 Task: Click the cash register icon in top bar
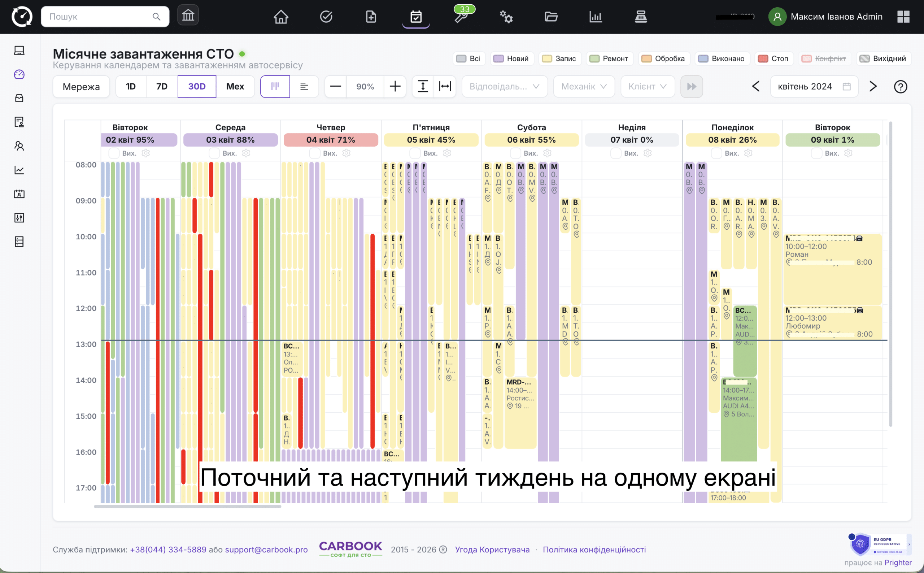(641, 17)
